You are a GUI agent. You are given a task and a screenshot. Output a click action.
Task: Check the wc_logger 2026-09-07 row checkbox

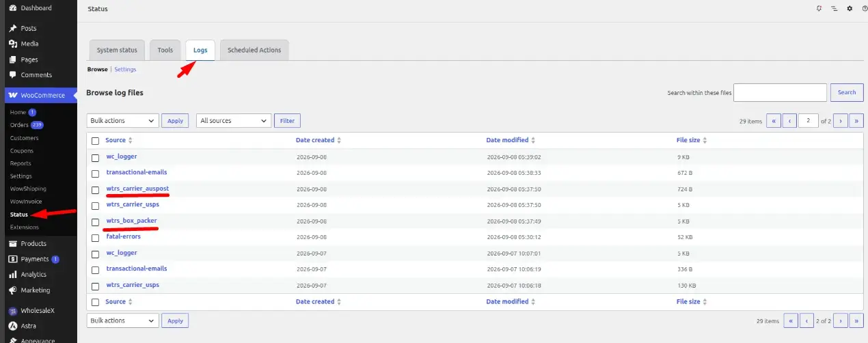pyautogui.click(x=95, y=253)
